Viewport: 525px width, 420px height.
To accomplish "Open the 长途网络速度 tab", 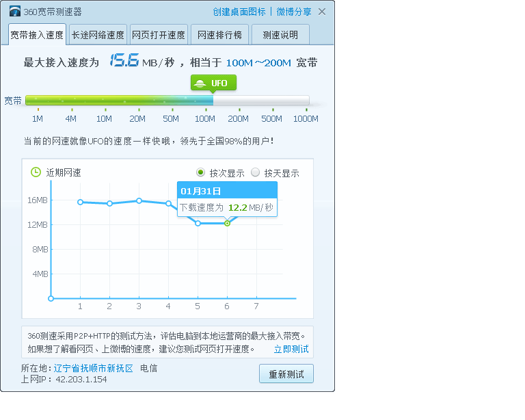I will point(98,35).
